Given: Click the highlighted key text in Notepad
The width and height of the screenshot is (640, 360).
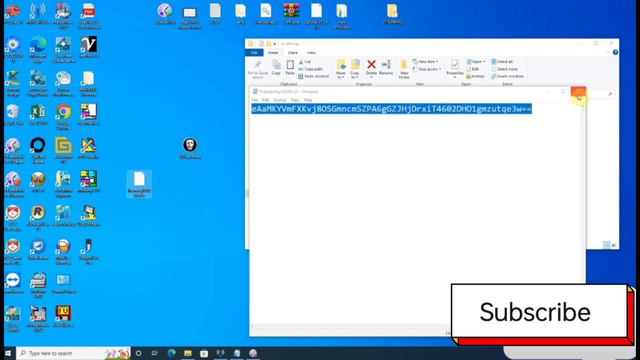Looking at the screenshot, I should coord(391,109).
